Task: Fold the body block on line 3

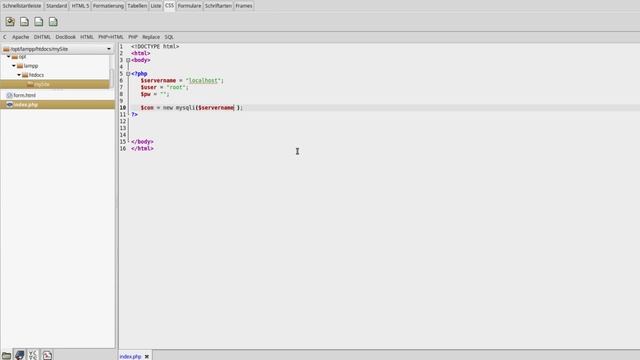Action: [x=128, y=60]
